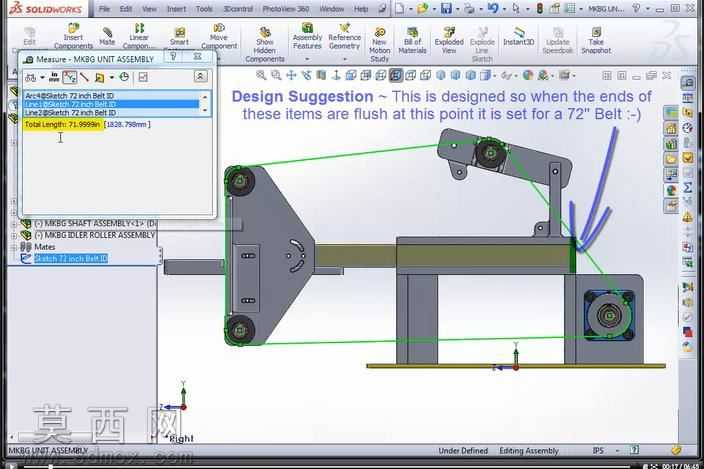This screenshot has width=704, height=469.
Task: Open the Projected On dropdown arrow in Measure dialog
Action: tap(111, 77)
